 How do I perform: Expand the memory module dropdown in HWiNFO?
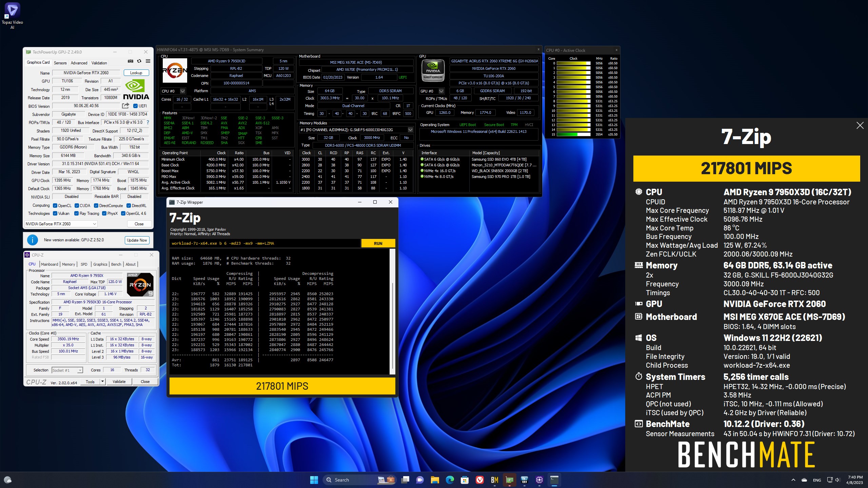[410, 130]
